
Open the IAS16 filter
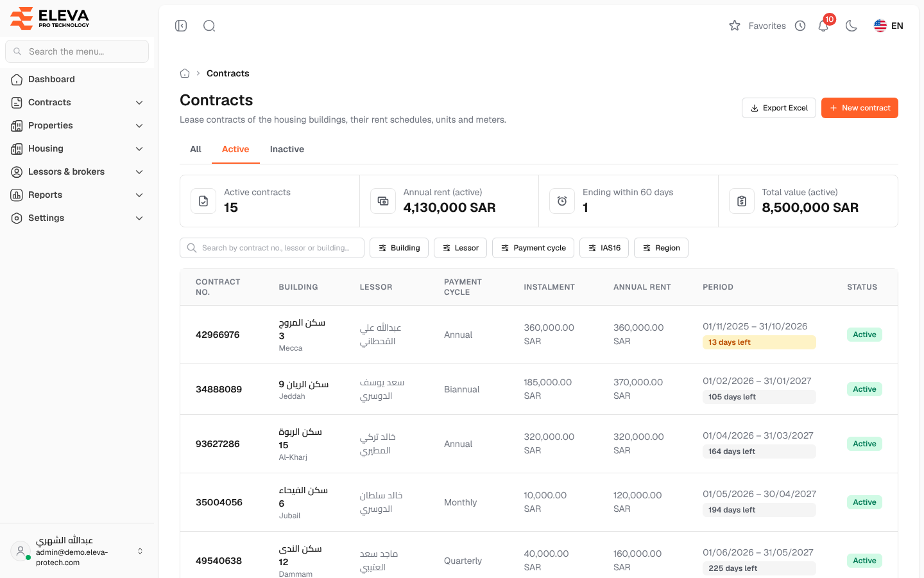pyautogui.click(x=604, y=248)
